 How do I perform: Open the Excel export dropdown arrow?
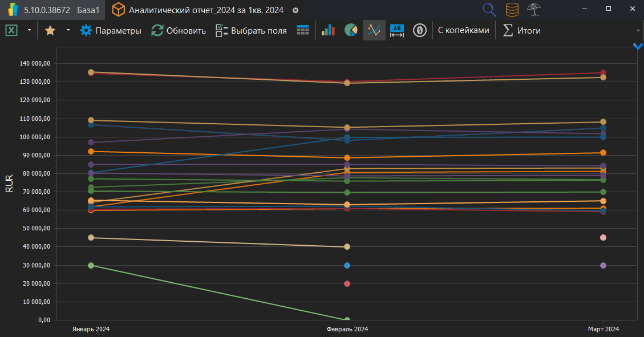coord(29,30)
